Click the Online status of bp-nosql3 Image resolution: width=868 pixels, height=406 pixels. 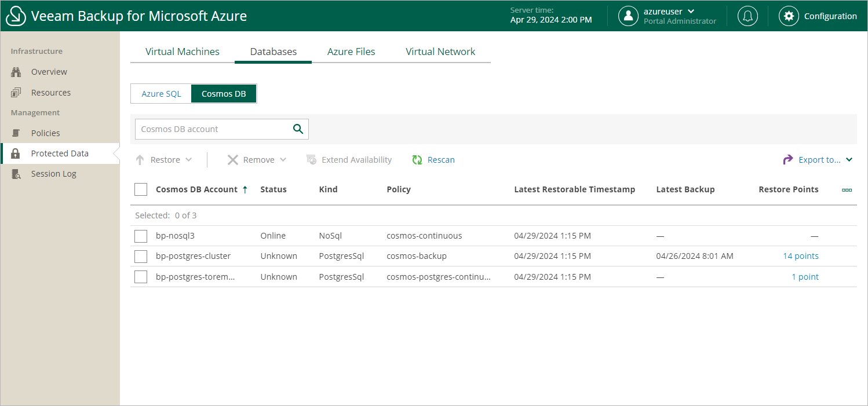tap(273, 236)
